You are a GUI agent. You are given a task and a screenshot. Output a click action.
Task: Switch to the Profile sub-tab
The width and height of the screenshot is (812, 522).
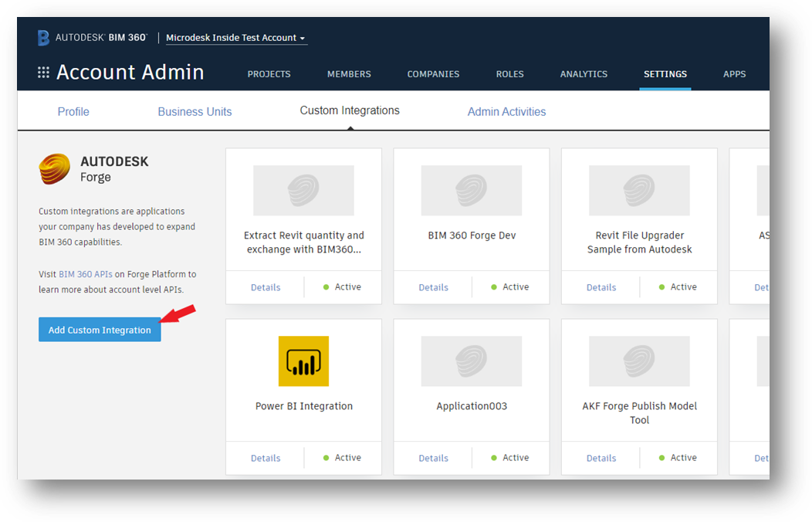tap(73, 112)
